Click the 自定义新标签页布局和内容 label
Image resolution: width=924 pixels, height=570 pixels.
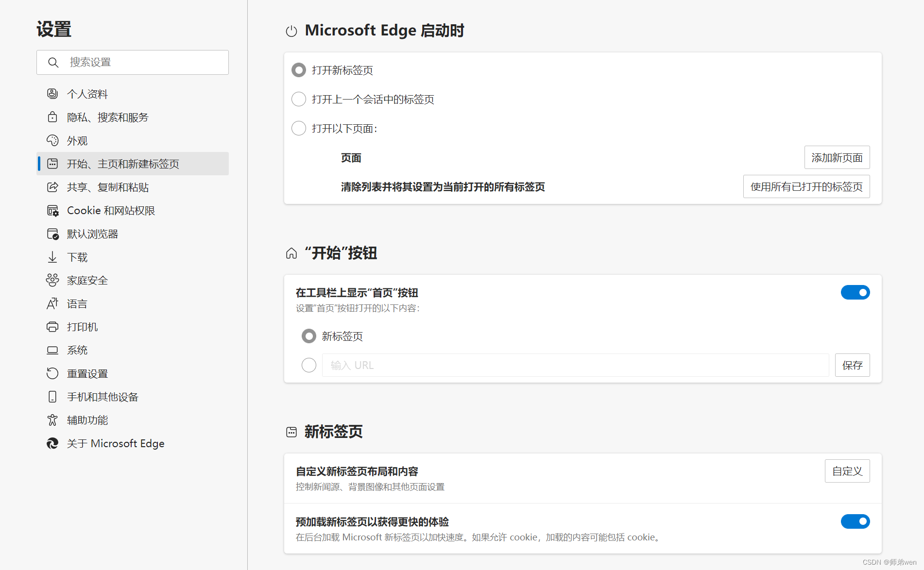[357, 471]
